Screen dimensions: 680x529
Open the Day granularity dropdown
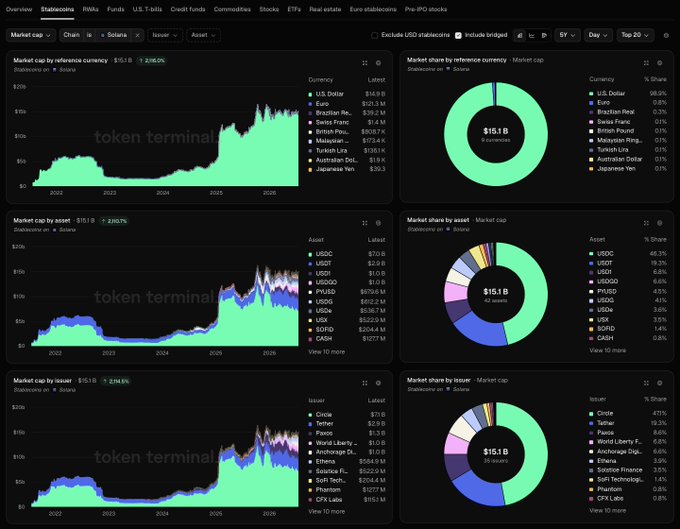tap(598, 35)
